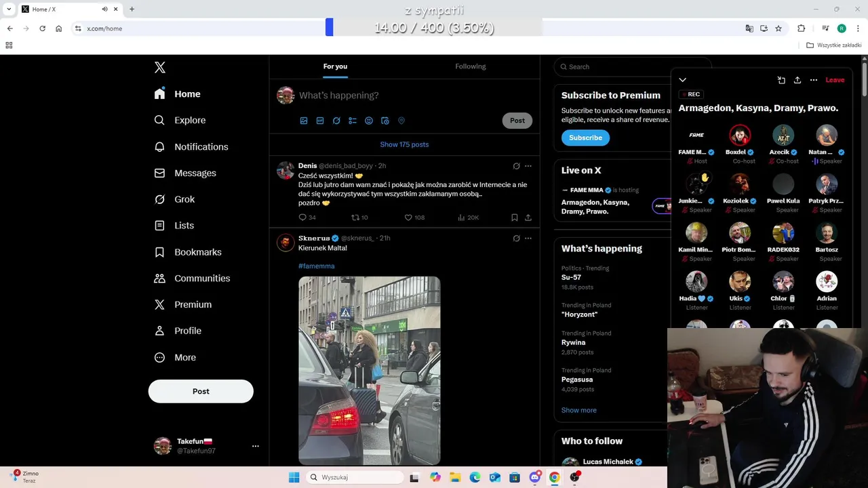Open File Explorer from taskbar
This screenshot has width=868, height=488.
(x=455, y=477)
